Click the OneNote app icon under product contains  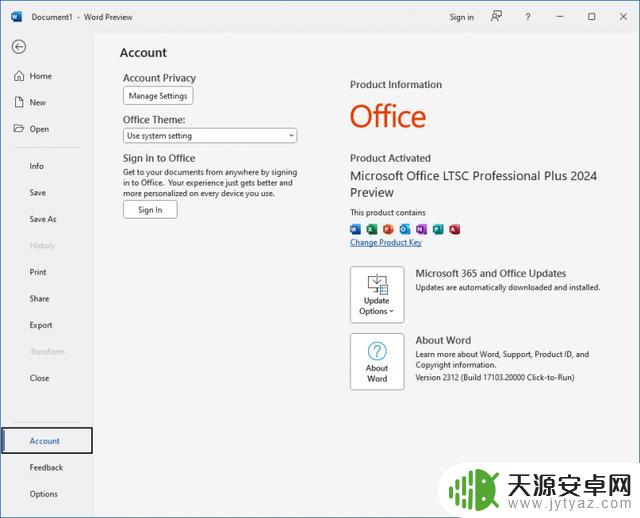[x=421, y=229]
